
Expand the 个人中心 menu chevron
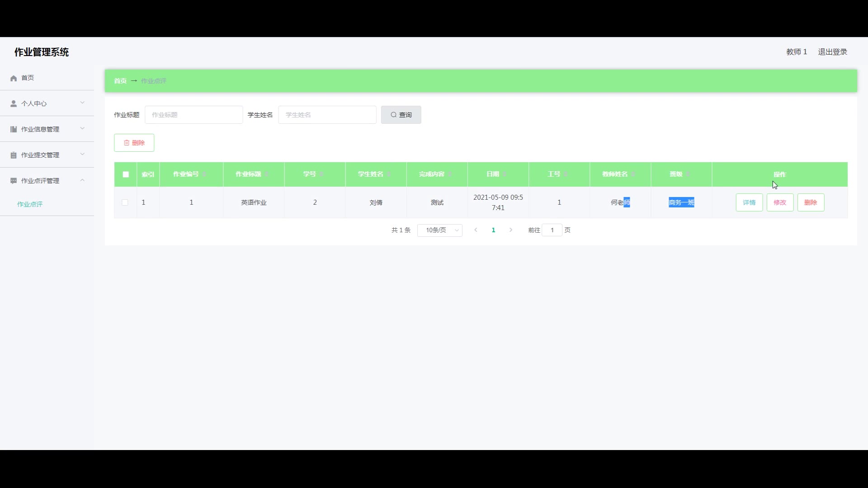[x=82, y=103]
